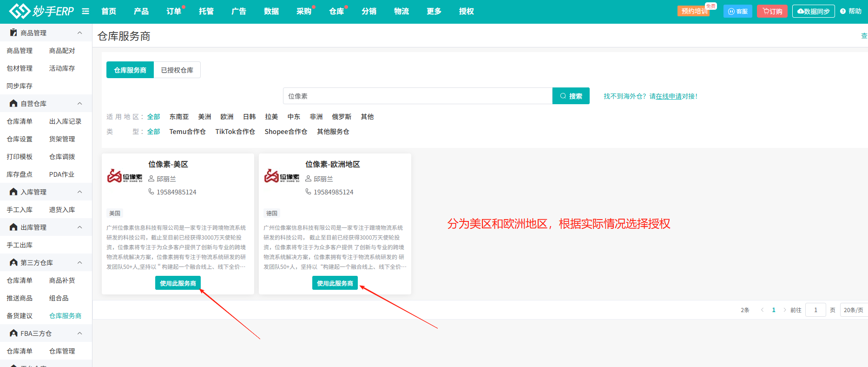Image resolution: width=868 pixels, height=367 pixels.
Task: Click 位像素 logo on 美区 card
Action: (x=125, y=176)
